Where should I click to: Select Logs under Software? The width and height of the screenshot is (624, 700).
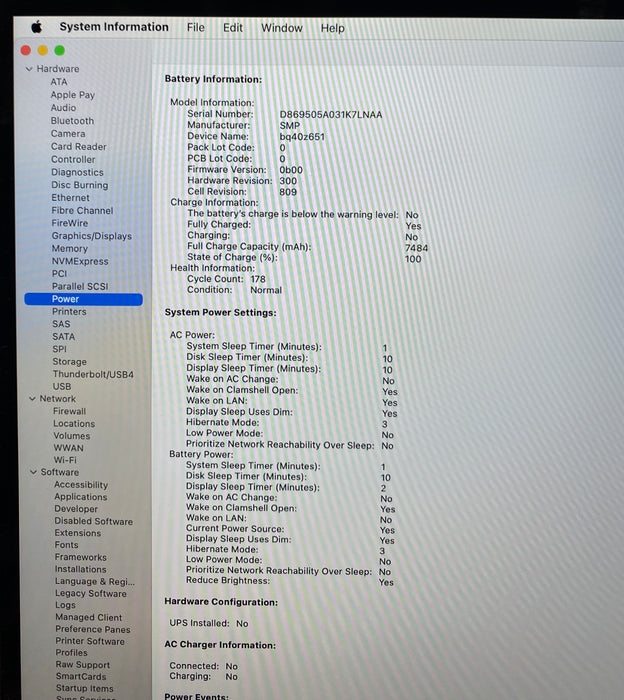click(x=65, y=605)
